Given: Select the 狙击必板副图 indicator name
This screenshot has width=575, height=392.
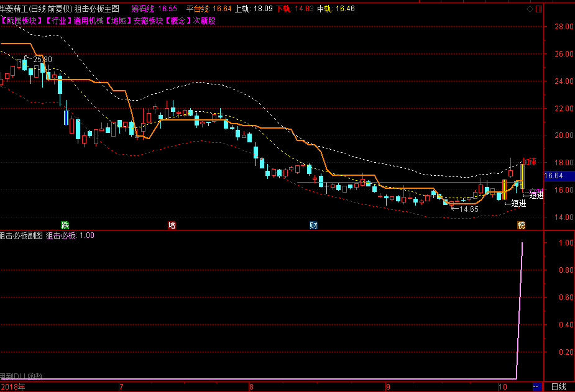Looking at the screenshot, I should point(21,235).
